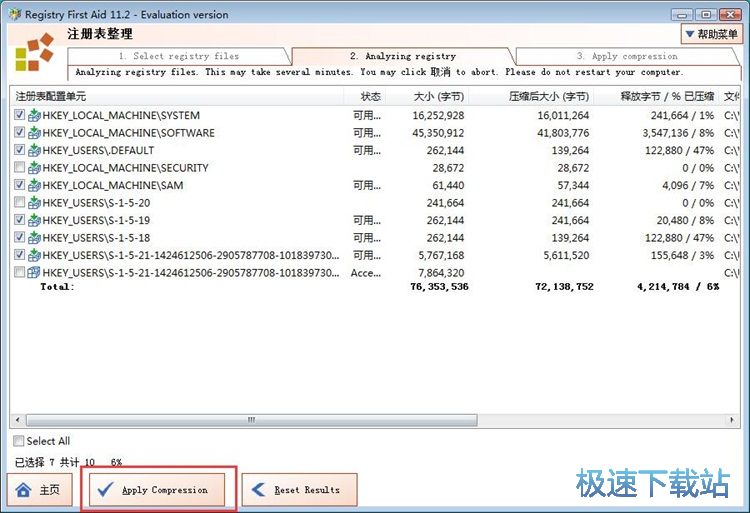Sort by the 注册表配置单元 column header
750x513 pixels.
[176, 97]
